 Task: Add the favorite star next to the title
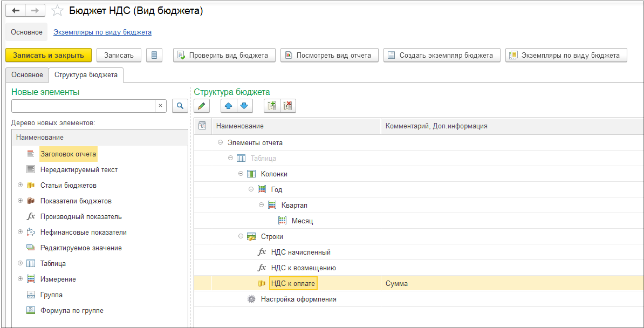click(57, 11)
